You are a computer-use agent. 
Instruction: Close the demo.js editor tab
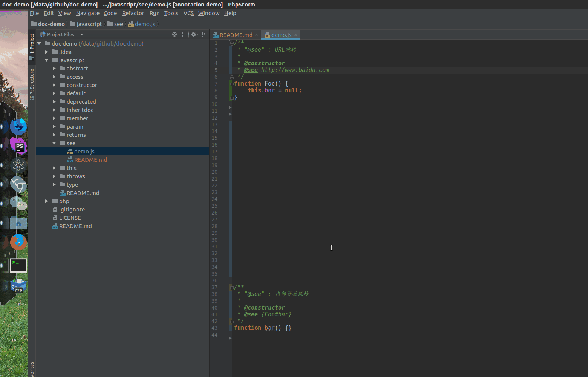[x=296, y=35]
